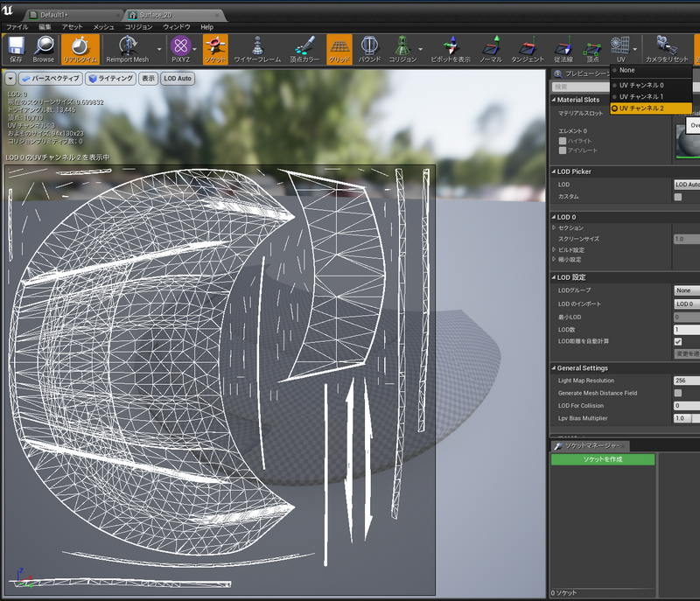700x601 pixels.
Task: Collapse the LOD Picker section
Action: click(x=554, y=171)
